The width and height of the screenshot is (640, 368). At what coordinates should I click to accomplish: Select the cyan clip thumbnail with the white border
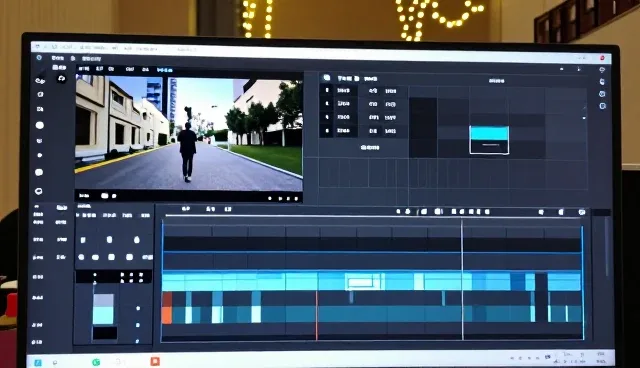coord(489,140)
